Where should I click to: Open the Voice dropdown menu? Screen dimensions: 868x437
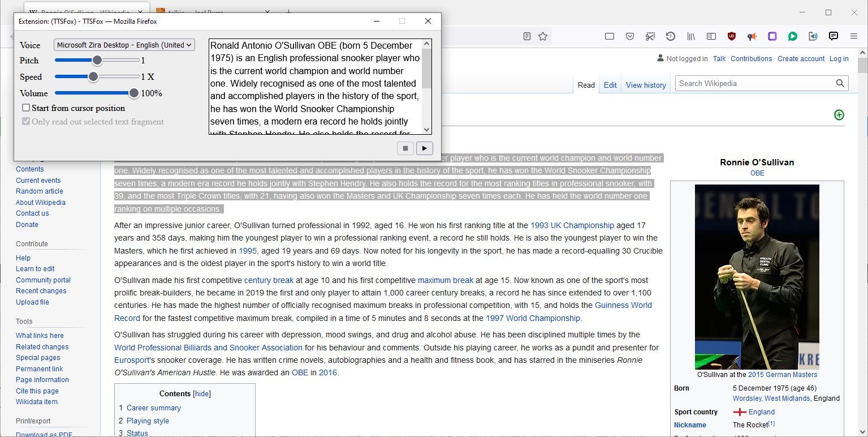(x=124, y=45)
